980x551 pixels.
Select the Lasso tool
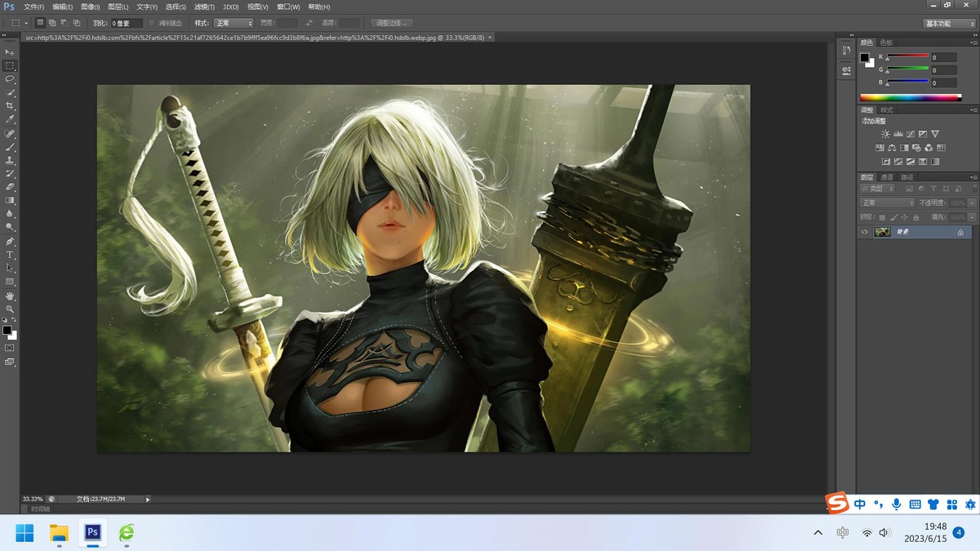[10, 79]
